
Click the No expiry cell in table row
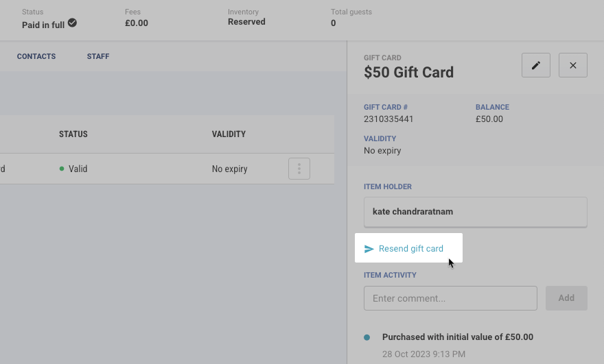coord(229,169)
